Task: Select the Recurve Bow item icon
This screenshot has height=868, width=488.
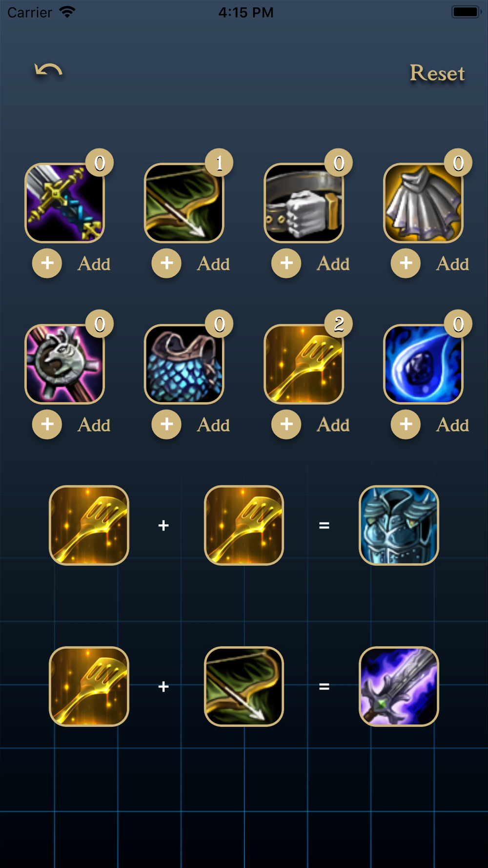Action: (x=184, y=203)
